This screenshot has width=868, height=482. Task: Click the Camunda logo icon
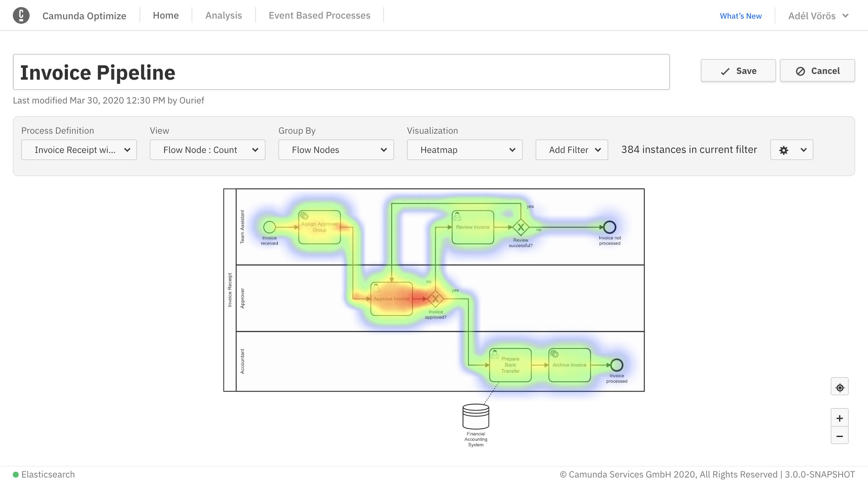pos(21,16)
